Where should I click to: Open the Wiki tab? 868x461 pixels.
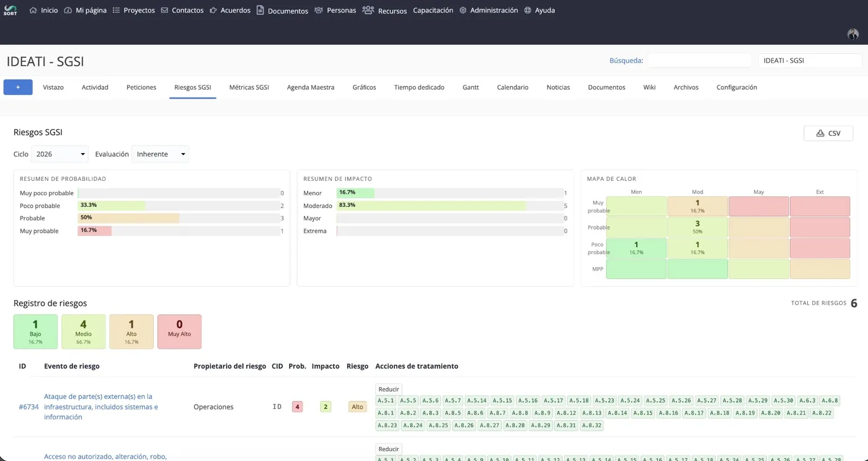coord(649,87)
